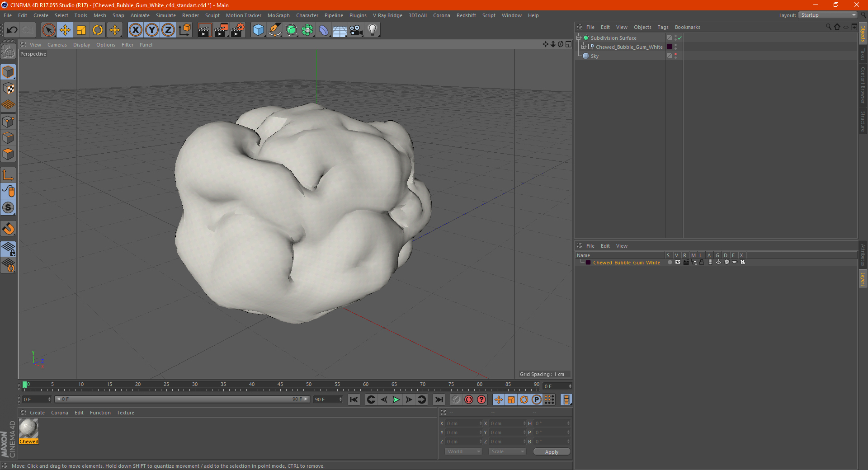Open the World coordinate dropdown
868x470 pixels.
tap(463, 452)
